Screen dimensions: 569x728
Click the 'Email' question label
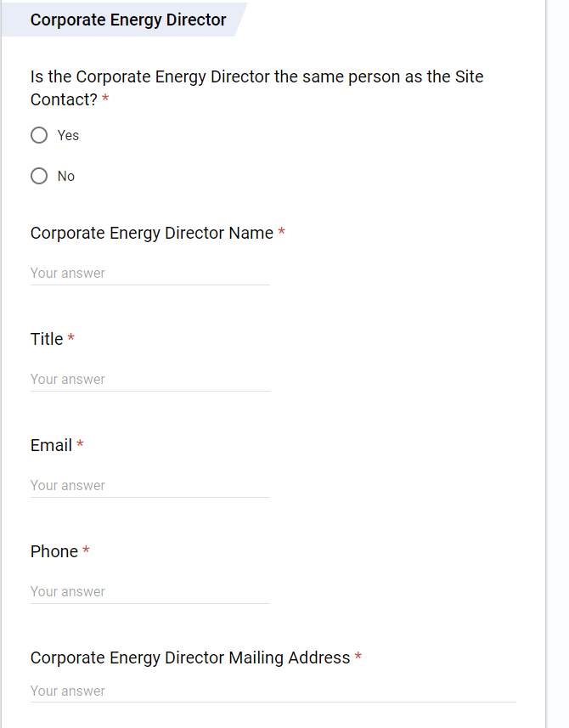point(51,445)
